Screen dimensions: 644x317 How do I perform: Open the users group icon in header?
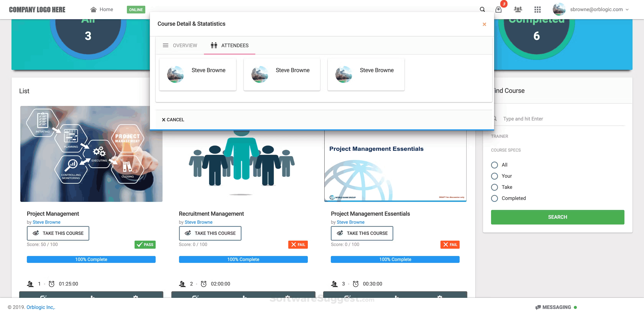[x=518, y=10]
